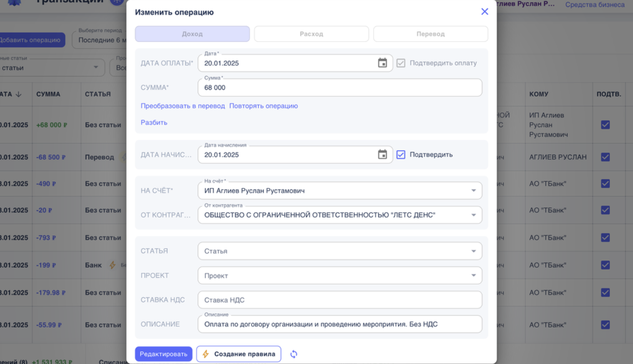The image size is (633, 364).
Task: Uncheck Подтвердить оплату
Action: pyautogui.click(x=401, y=63)
